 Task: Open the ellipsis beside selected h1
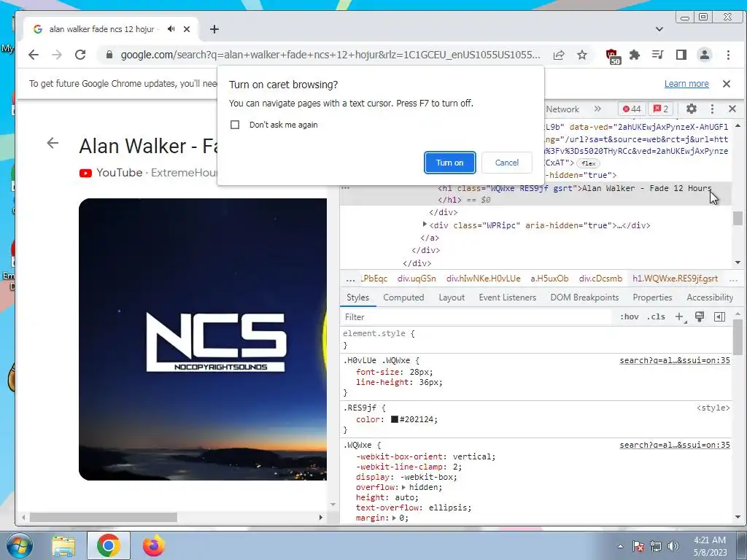click(x=345, y=188)
